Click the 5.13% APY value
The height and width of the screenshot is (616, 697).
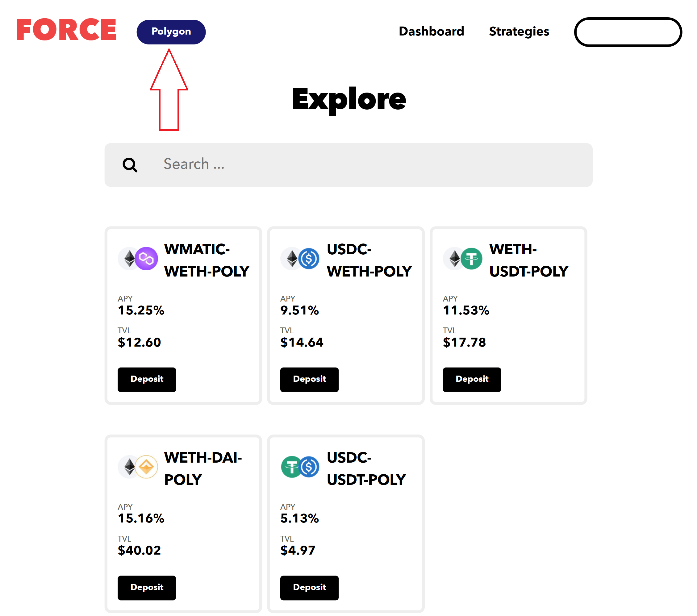(299, 518)
